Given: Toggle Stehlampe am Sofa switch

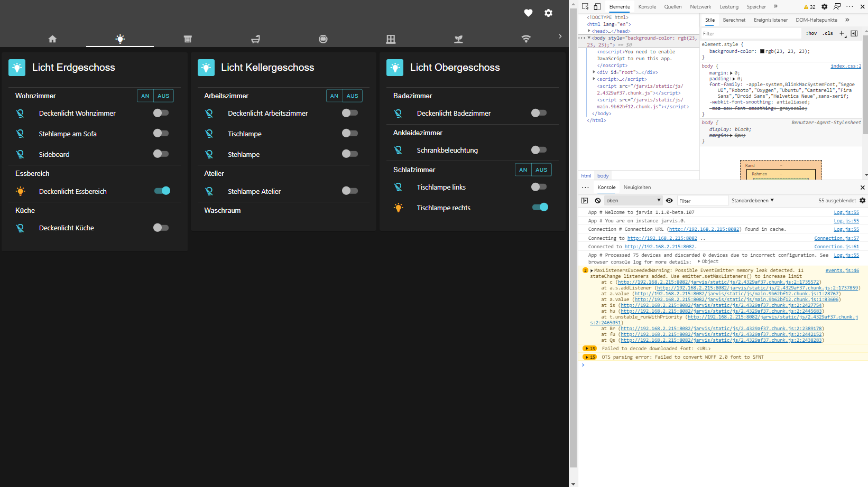Looking at the screenshot, I should [x=161, y=133].
